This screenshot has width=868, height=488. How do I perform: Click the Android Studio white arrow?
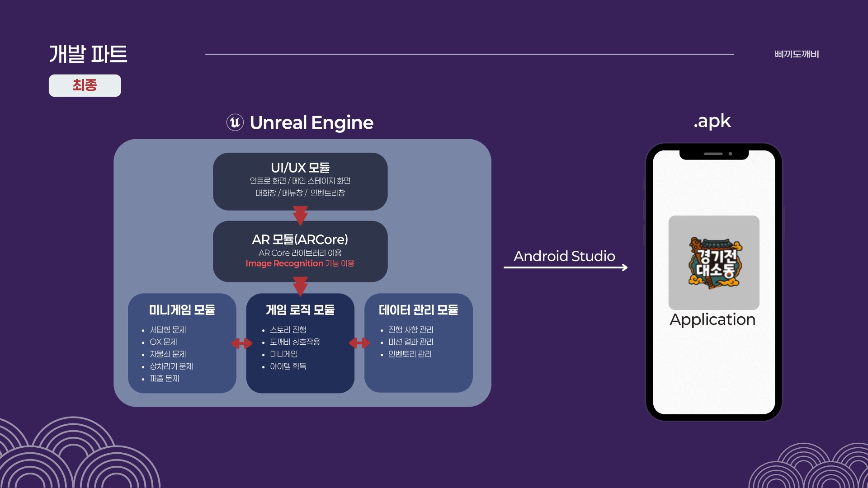click(566, 267)
